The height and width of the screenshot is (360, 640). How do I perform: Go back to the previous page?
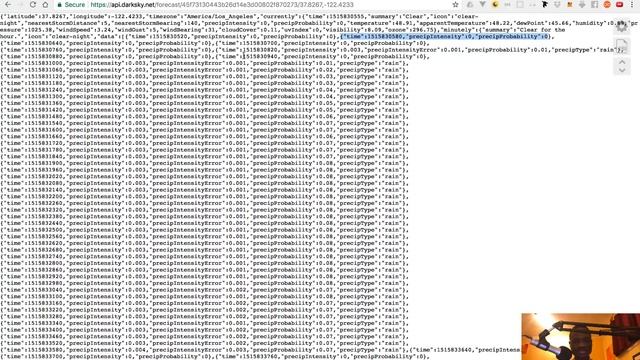click(x=8, y=4)
